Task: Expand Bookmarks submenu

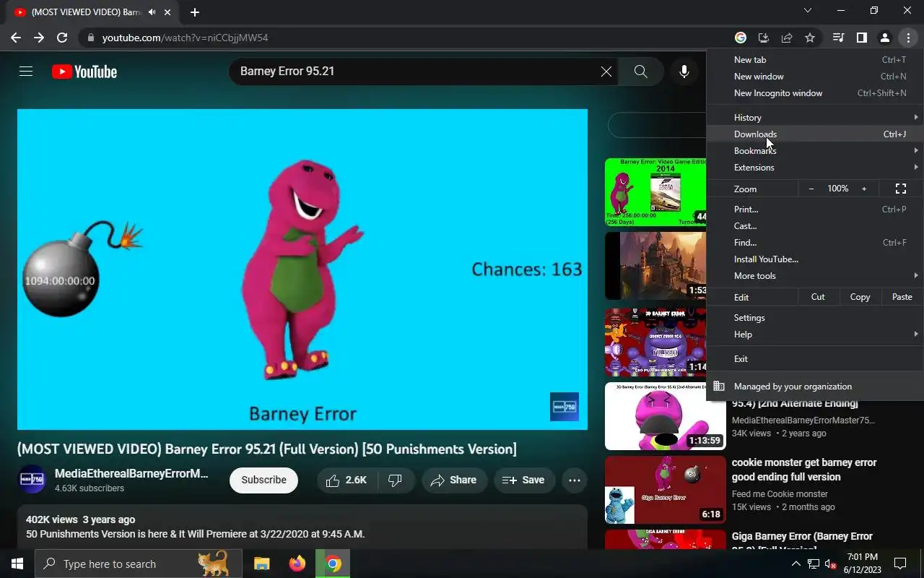Action: point(815,150)
